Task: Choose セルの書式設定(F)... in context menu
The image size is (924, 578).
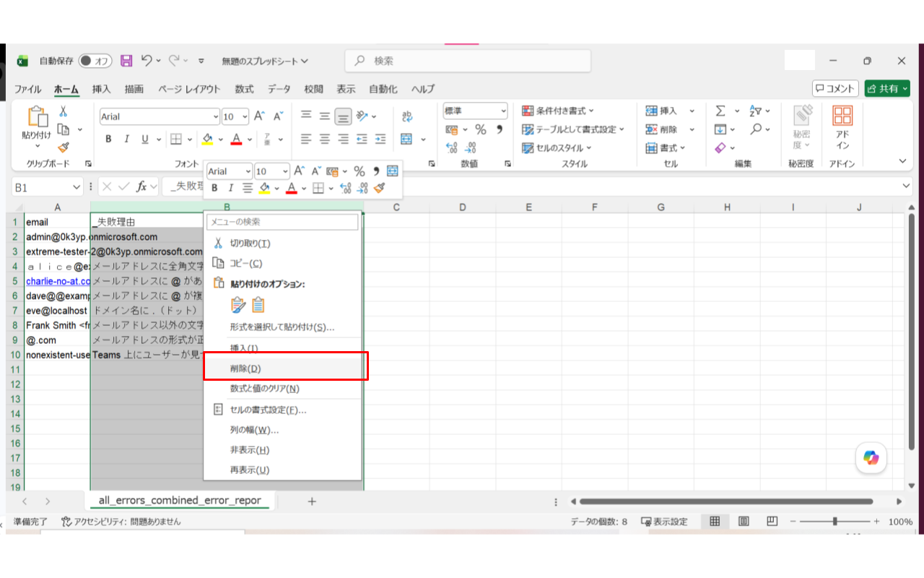Action: click(282, 410)
